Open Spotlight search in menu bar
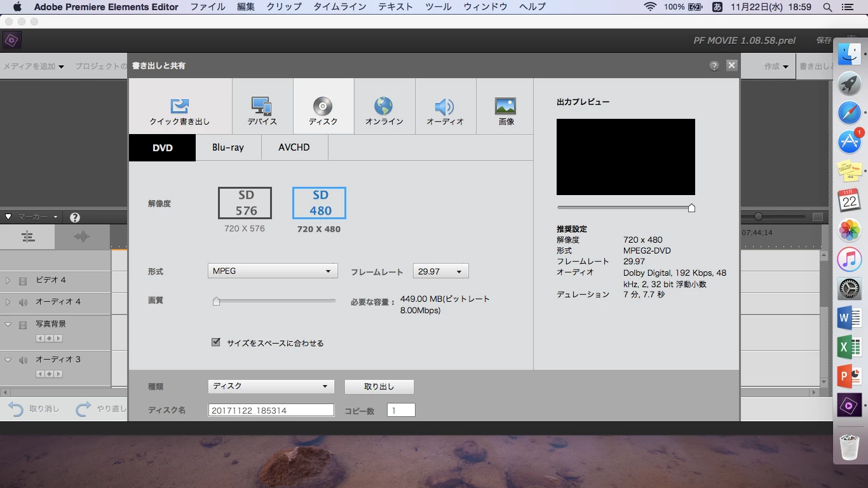Screen dimensions: 868x488 [x=827, y=7]
